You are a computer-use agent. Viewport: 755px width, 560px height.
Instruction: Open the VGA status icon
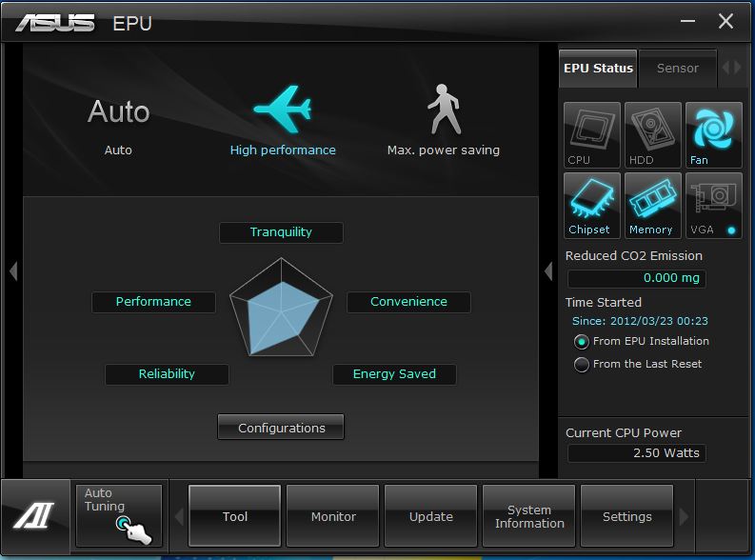coord(714,206)
